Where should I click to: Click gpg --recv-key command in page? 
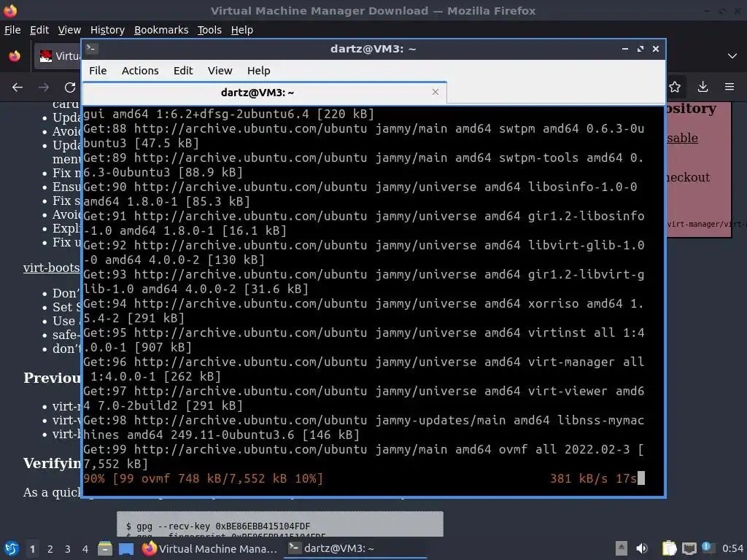[218, 526]
